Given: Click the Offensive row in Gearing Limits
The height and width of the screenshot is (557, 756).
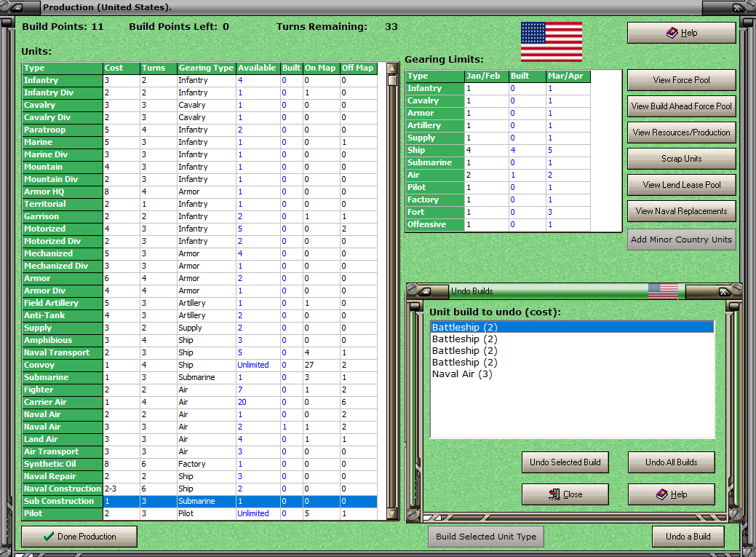Looking at the screenshot, I should 498,224.
